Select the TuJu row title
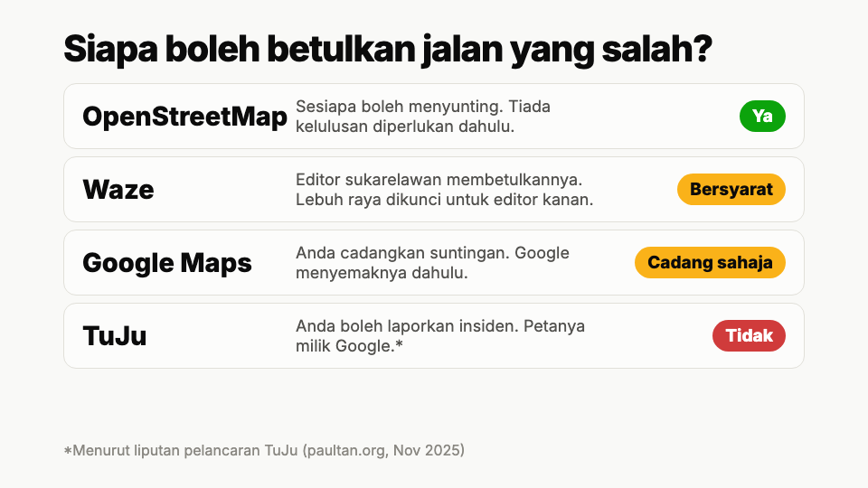The height and width of the screenshot is (488, 868). (115, 336)
